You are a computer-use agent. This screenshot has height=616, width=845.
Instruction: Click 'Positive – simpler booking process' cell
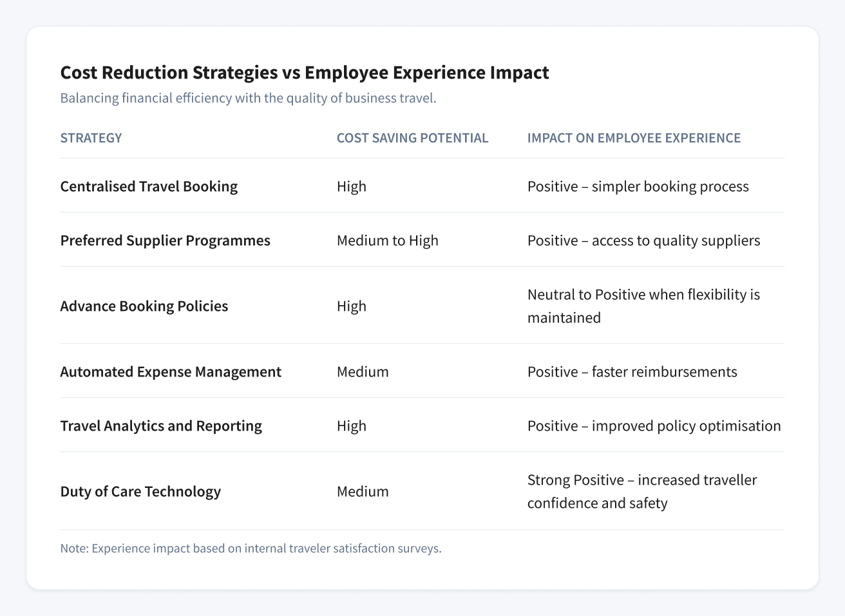638,187
